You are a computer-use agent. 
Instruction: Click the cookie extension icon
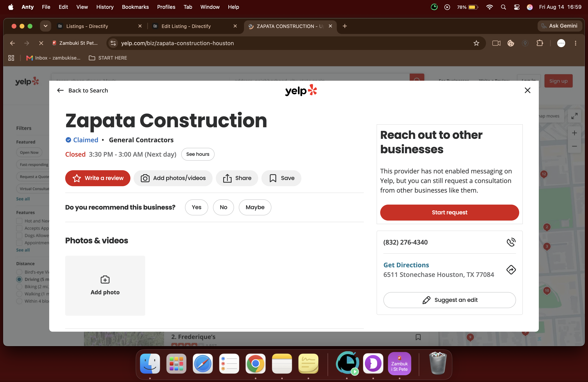[x=511, y=43]
